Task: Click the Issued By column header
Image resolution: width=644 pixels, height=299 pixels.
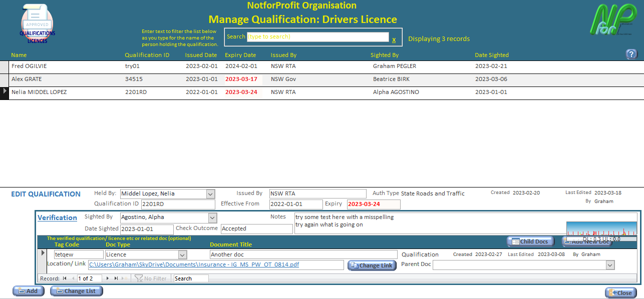Action: pyautogui.click(x=283, y=55)
